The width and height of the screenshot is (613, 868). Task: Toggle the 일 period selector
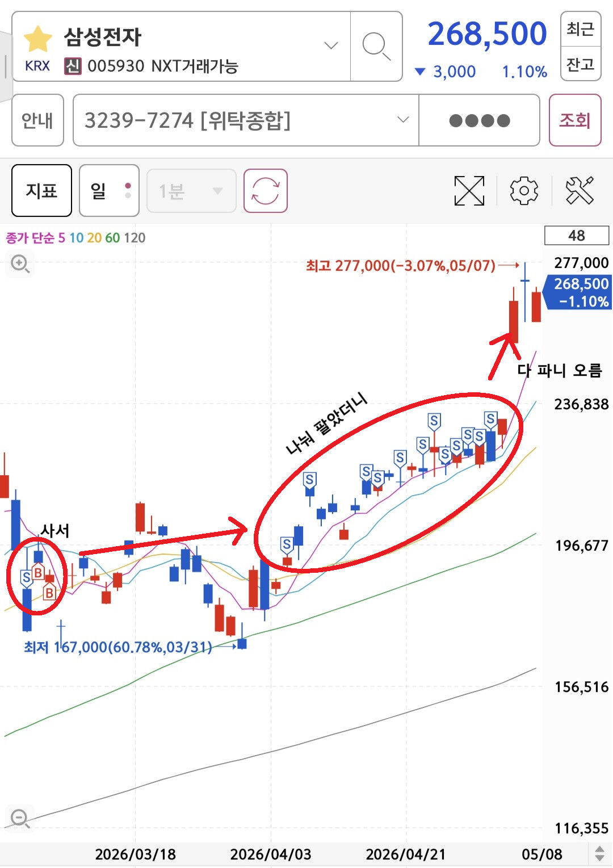click(x=110, y=191)
